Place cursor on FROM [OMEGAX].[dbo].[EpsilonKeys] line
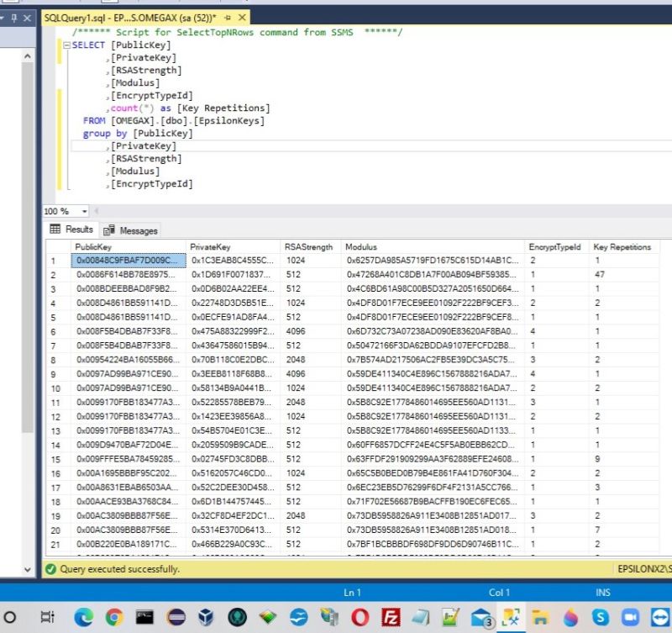The image size is (672, 633). pos(174,121)
